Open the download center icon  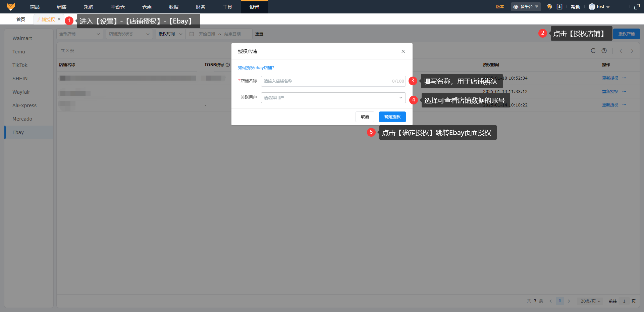(559, 7)
